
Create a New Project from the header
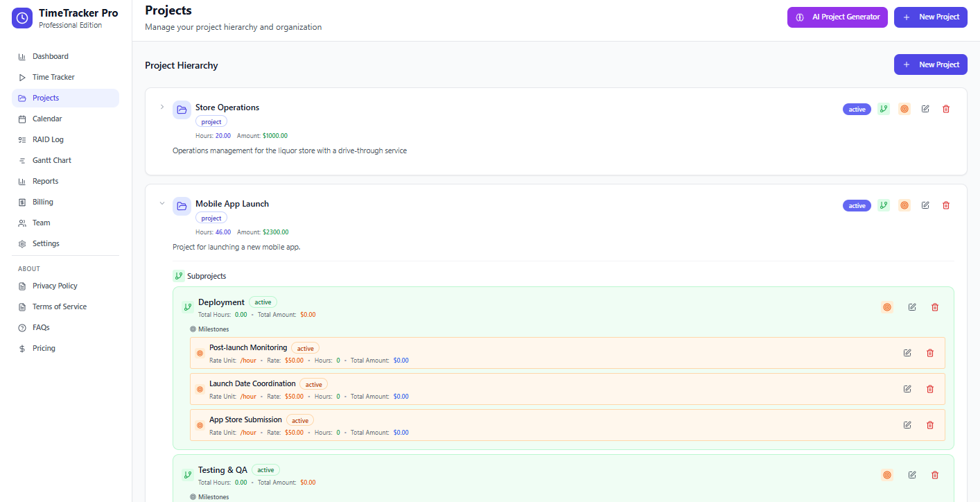931,17
